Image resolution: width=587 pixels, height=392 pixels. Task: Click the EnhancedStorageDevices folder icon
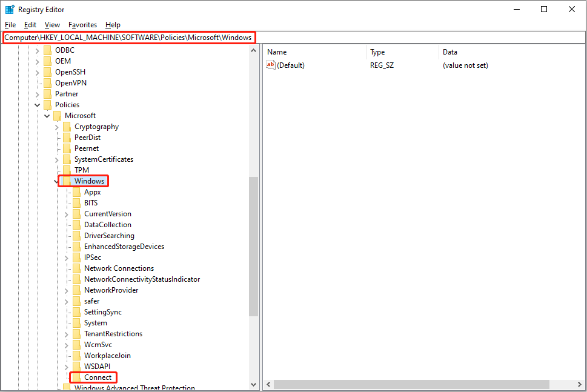pyautogui.click(x=77, y=247)
